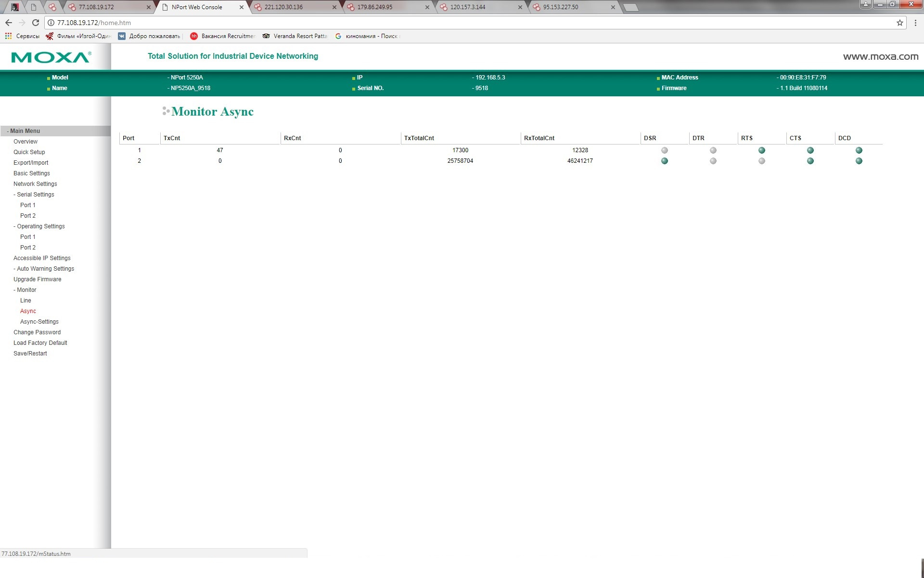Select Port 2 under Operating Settings
The height and width of the screenshot is (578, 924).
tap(28, 247)
